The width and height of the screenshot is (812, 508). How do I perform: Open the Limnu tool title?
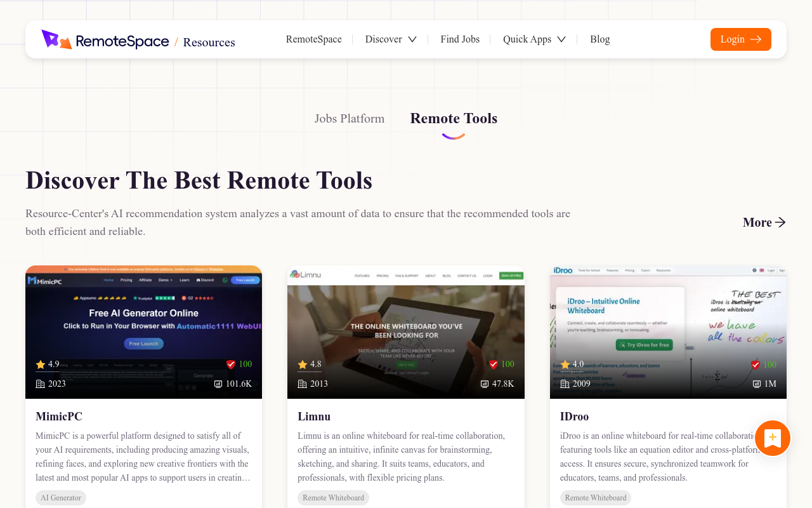pyautogui.click(x=314, y=417)
